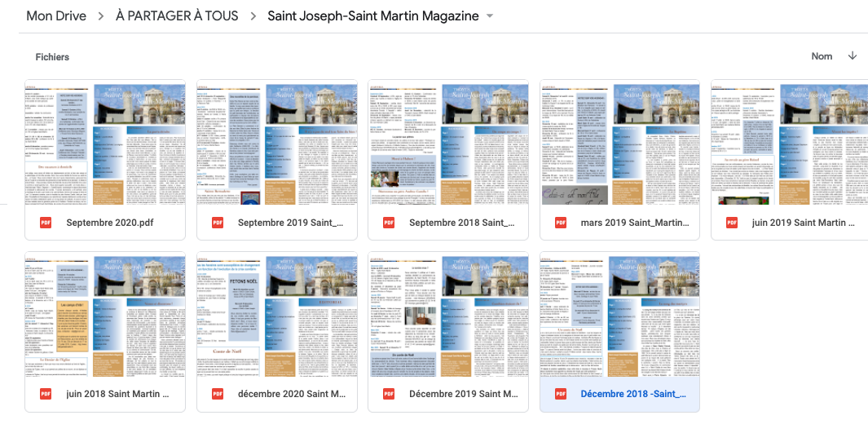This screenshot has width=868, height=433.
Task: Click file name Septembre 2020.pdf
Action: coord(109,223)
